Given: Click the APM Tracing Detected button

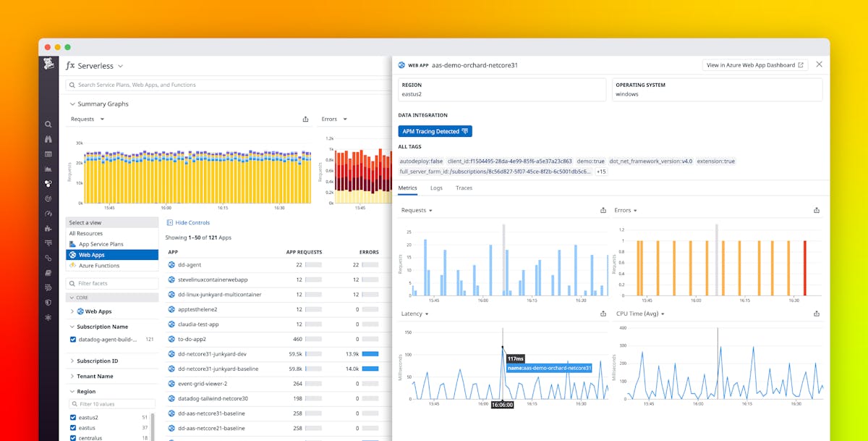Looking at the screenshot, I should (x=435, y=131).
